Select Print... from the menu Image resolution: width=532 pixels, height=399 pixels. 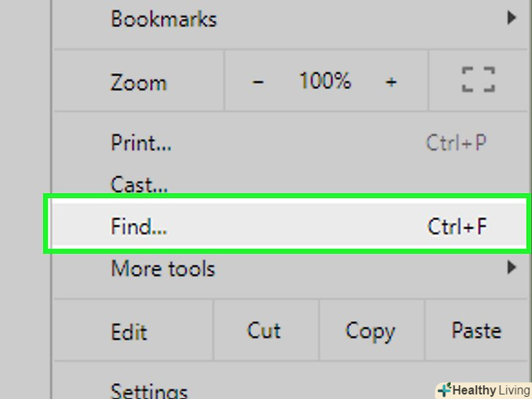point(141,142)
